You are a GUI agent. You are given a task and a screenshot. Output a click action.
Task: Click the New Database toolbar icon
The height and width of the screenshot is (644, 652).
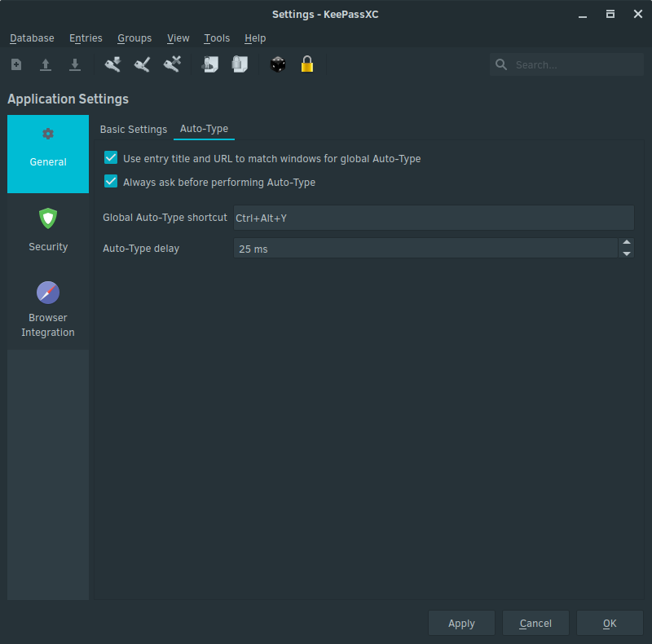coord(16,64)
